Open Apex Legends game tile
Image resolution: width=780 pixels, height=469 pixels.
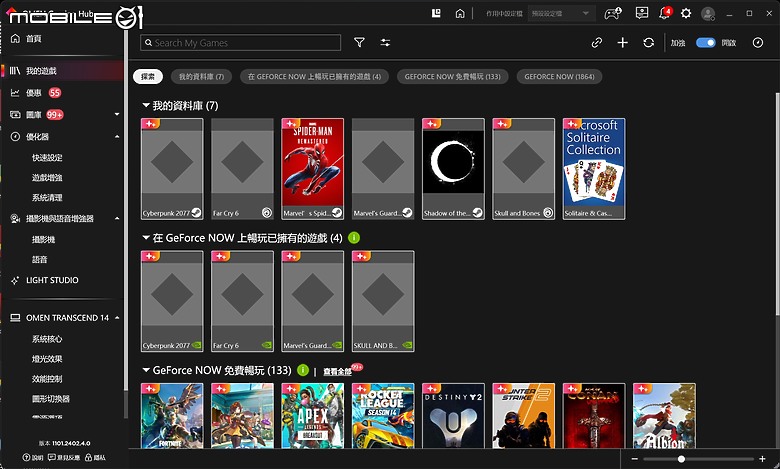coord(312,416)
